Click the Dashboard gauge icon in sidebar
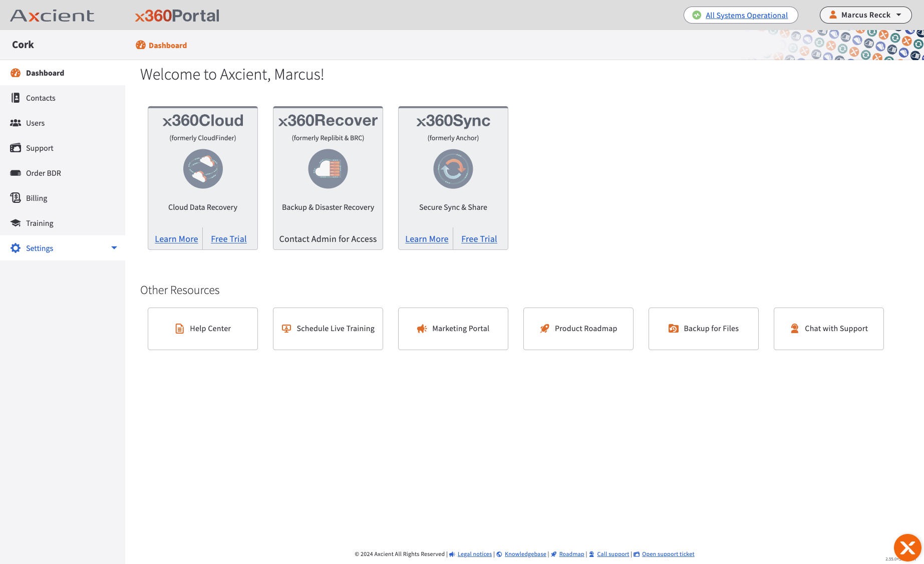This screenshot has width=924, height=564. [16, 73]
